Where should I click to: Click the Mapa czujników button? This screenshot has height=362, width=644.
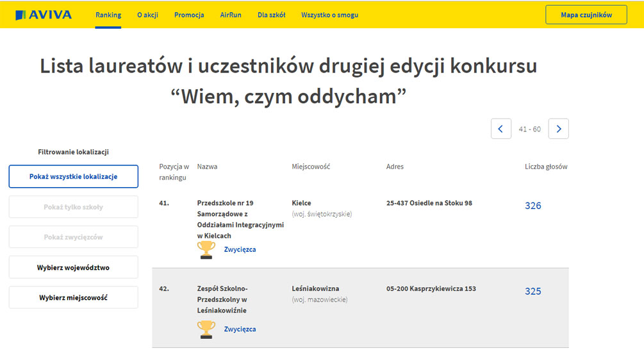click(586, 15)
